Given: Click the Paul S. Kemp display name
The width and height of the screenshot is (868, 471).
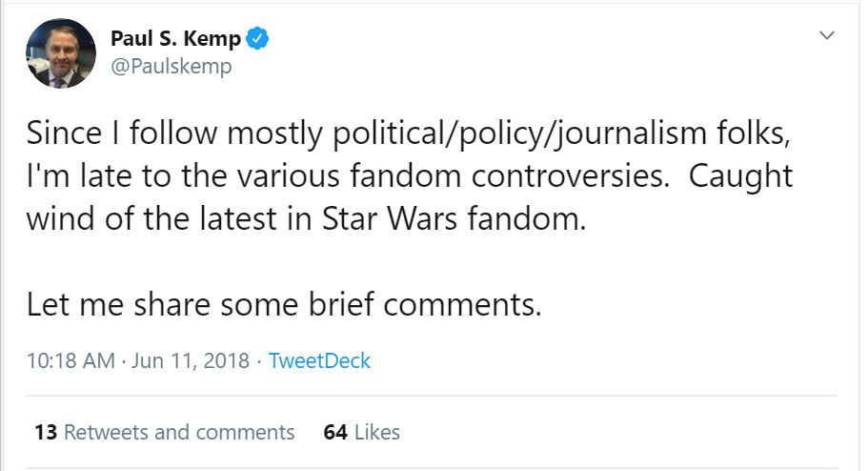Looking at the screenshot, I should (176, 39).
